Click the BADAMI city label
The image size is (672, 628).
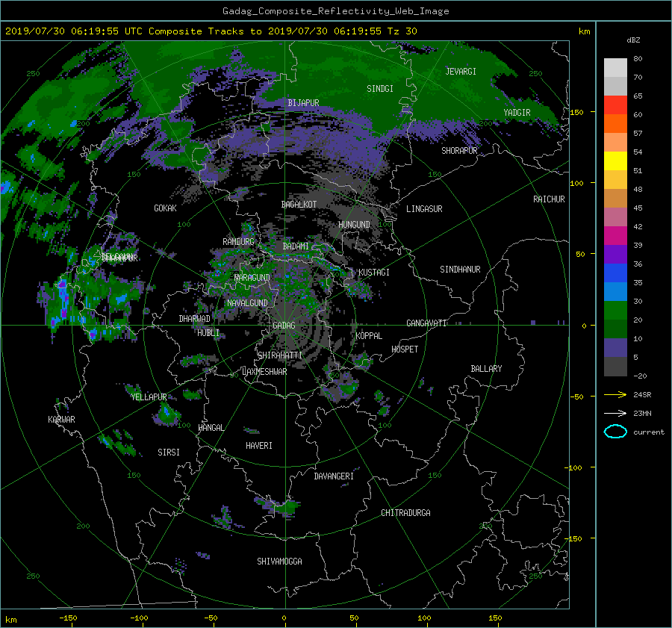tap(296, 246)
